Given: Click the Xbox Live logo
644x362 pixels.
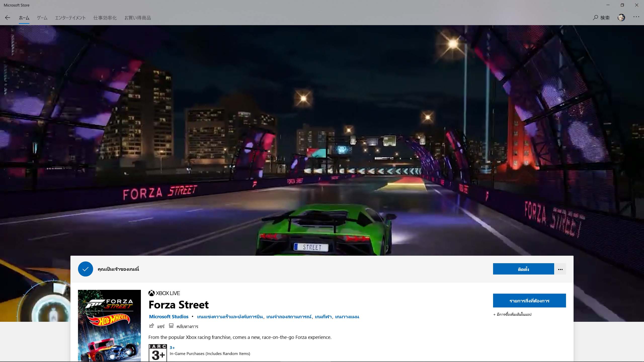Looking at the screenshot, I should click(x=164, y=293).
